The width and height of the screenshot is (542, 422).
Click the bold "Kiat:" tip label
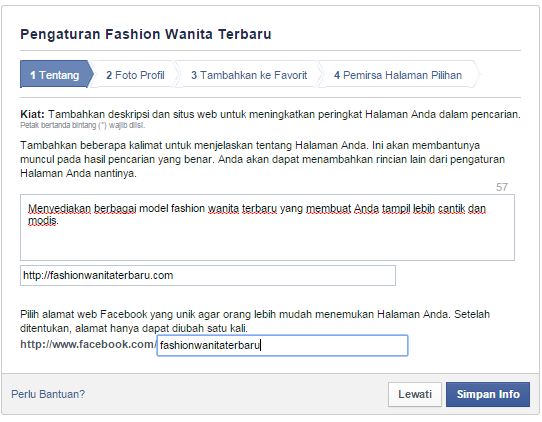pos(32,114)
